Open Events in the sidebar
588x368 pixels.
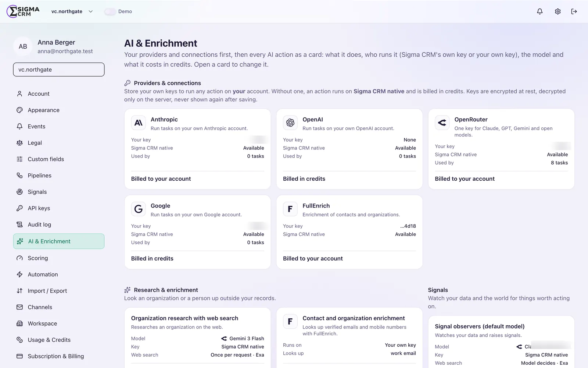tap(59, 127)
